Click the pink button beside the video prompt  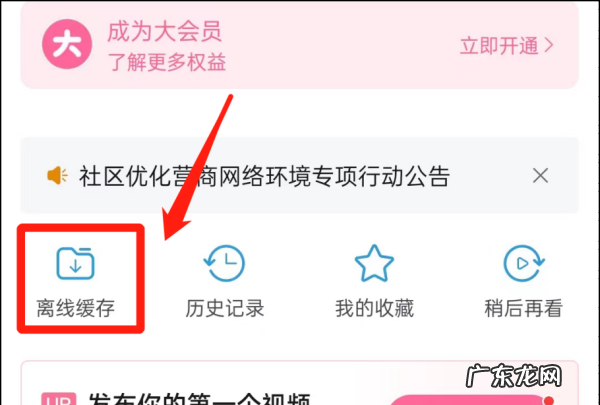pyautogui.click(x=471, y=400)
